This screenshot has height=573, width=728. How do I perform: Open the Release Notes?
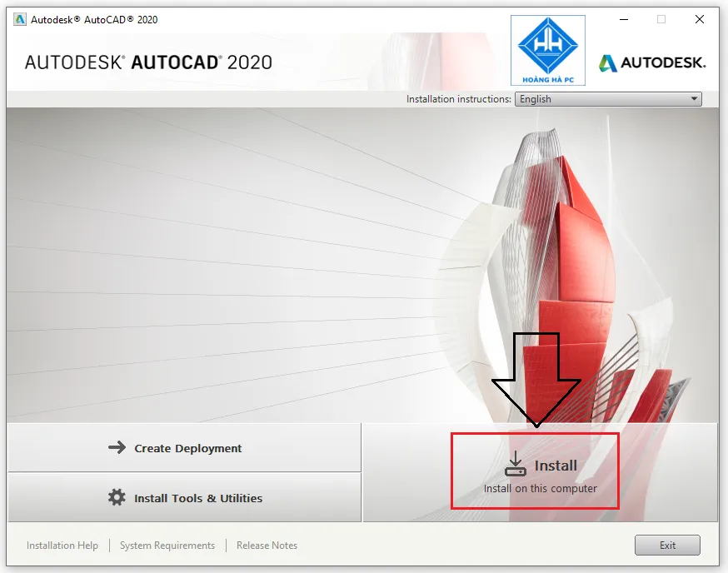(267, 546)
